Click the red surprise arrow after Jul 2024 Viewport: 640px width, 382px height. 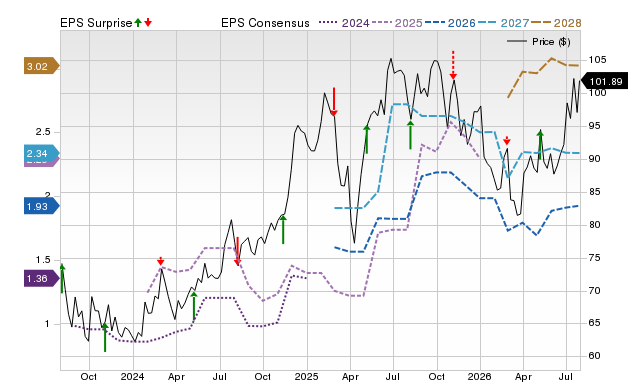tap(237, 251)
